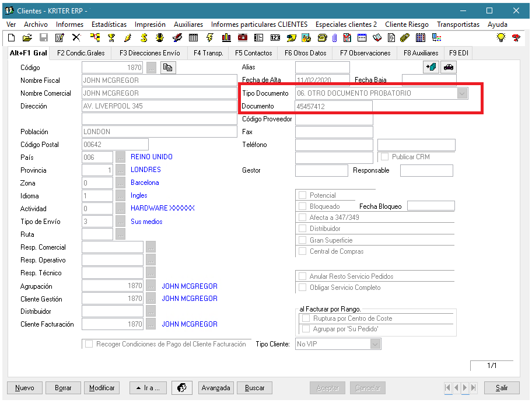Click the Nuevo button
Screen dimensions: 532x403
24,388
